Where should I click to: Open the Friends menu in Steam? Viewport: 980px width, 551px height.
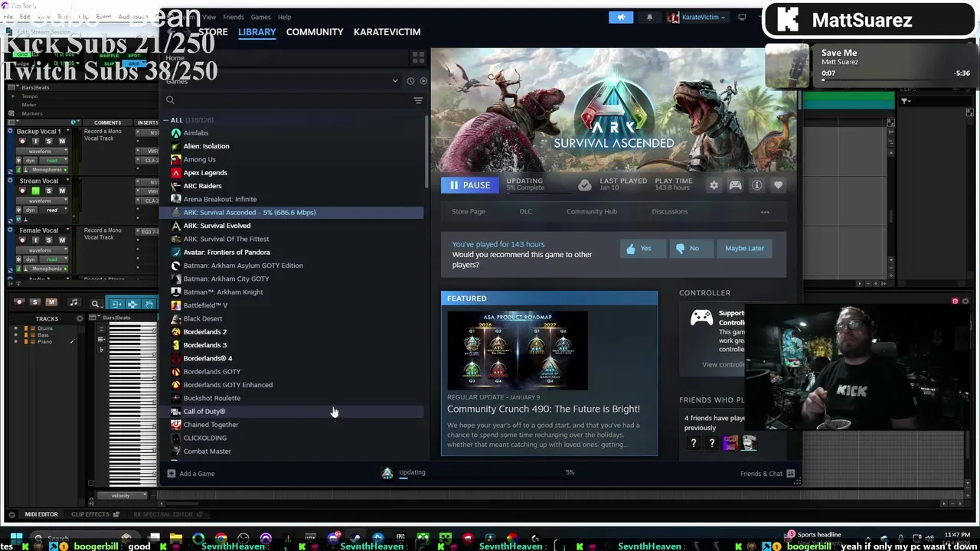pos(234,17)
